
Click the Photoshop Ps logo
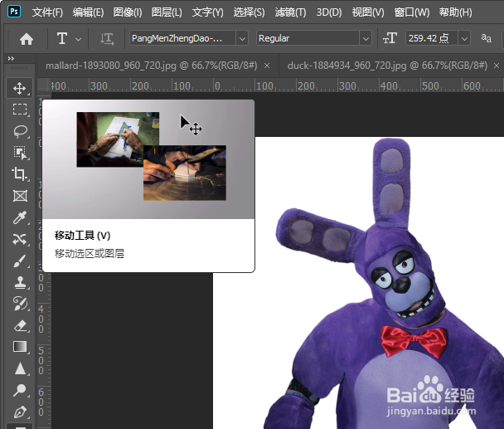[x=14, y=12]
